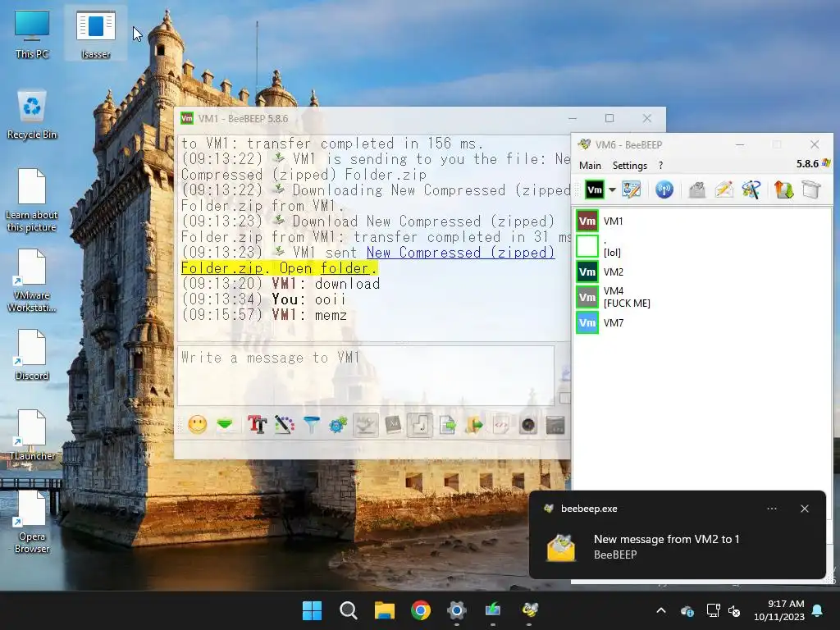
Task: Click the Write a message to VM1 field
Action: point(365,375)
